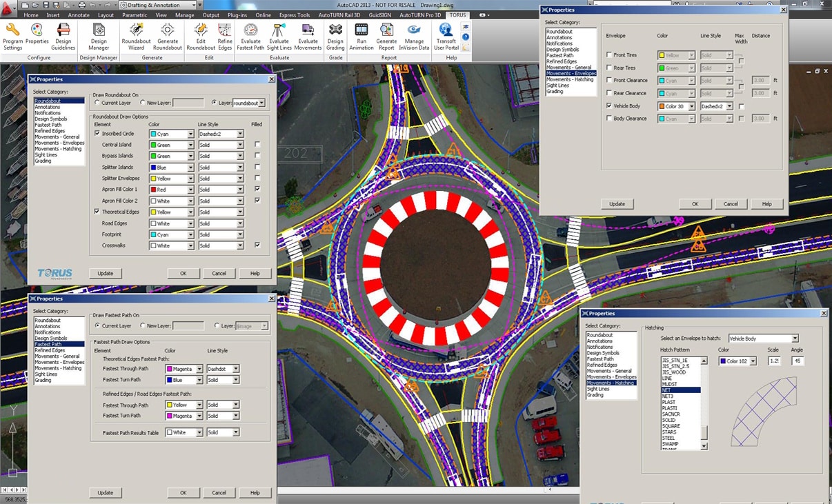
Task: Open the Select an Envelope to hatch dropdown
Action: pos(795,339)
